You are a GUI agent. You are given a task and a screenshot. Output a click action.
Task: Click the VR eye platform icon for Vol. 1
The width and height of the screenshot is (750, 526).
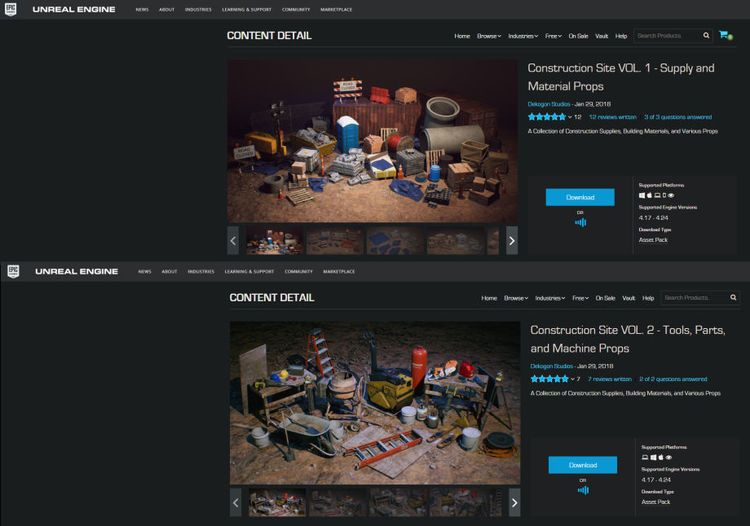point(671,195)
